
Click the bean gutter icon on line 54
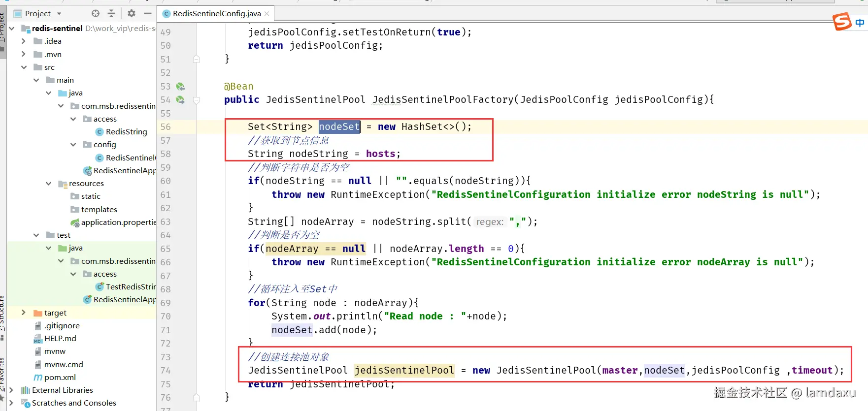pyautogui.click(x=180, y=100)
